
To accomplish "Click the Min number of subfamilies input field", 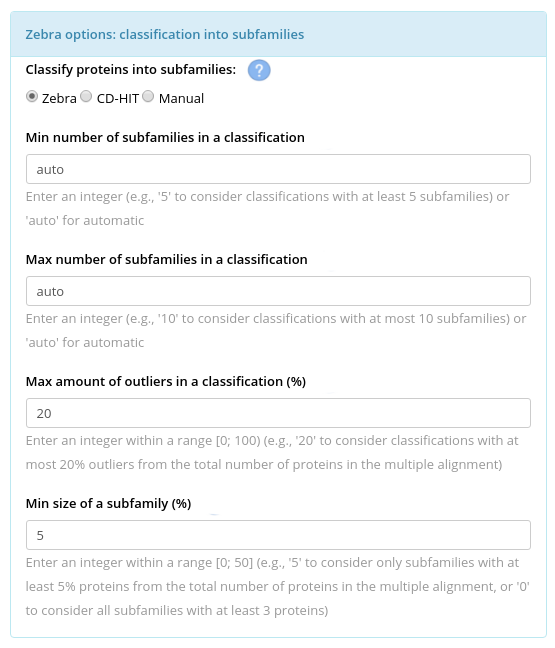I will [278, 169].
